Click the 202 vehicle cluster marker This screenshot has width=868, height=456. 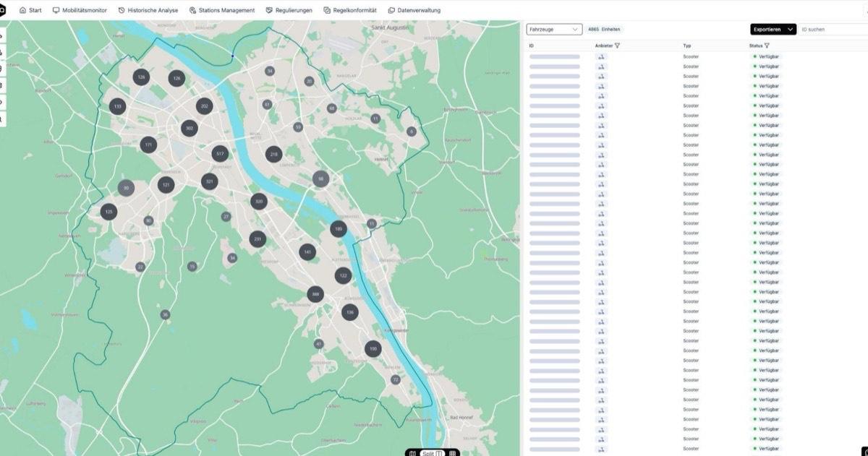coord(205,106)
